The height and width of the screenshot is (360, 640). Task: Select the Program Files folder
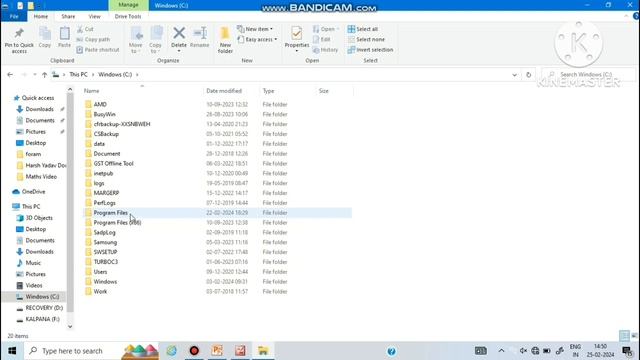pos(218,213)
